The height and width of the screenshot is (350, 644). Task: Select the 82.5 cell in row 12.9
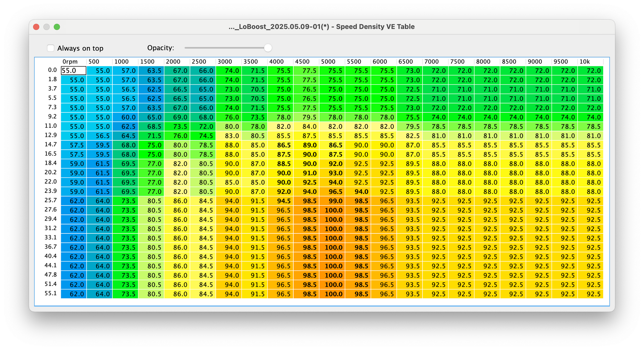(x=410, y=136)
